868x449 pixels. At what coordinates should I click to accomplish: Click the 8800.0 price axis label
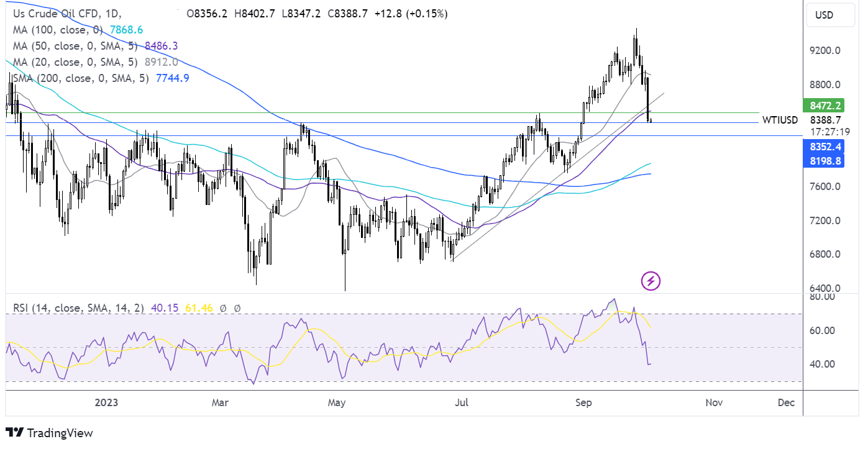point(826,84)
